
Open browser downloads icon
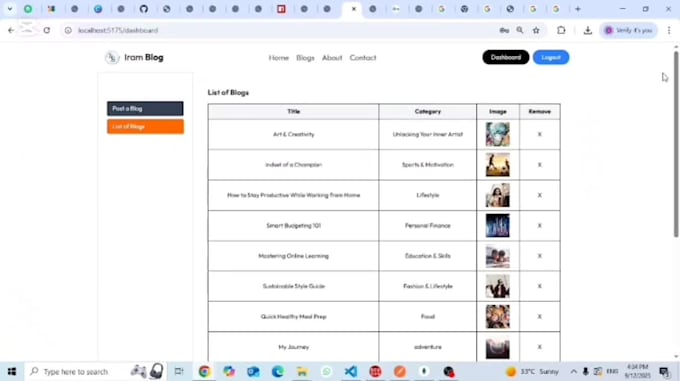click(588, 30)
